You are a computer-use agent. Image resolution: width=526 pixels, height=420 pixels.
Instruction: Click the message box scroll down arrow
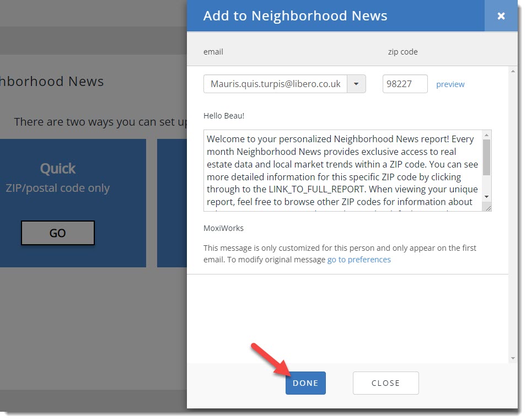486,197
